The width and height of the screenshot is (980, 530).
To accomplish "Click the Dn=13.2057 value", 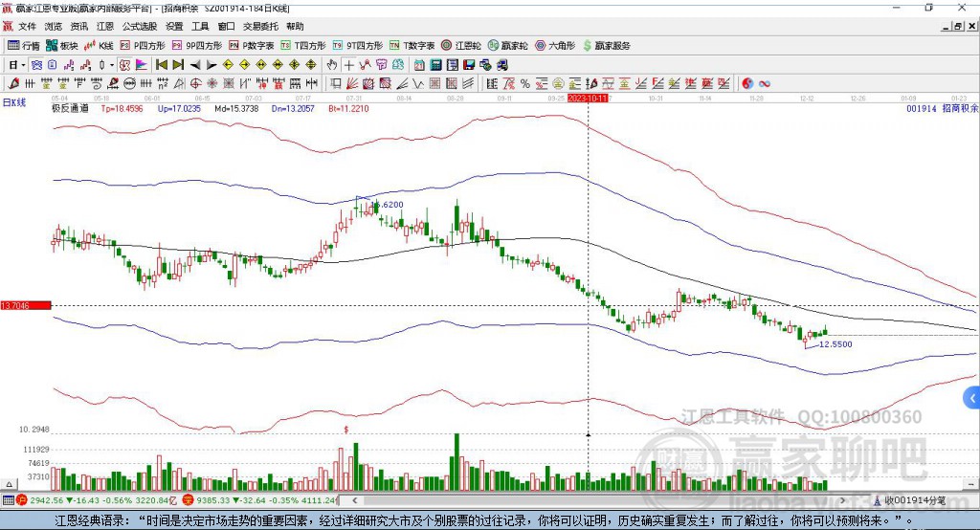I will coord(293,108).
